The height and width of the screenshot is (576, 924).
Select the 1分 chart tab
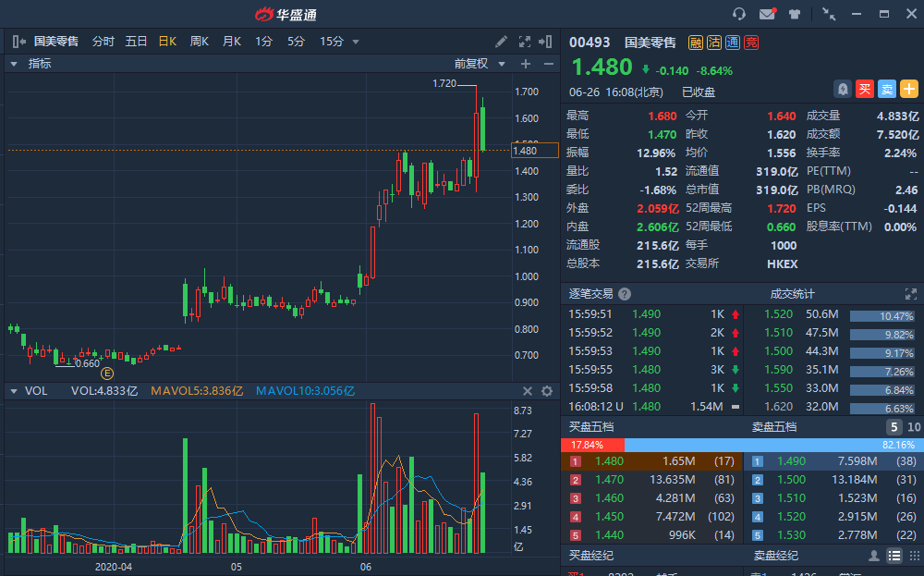263,42
